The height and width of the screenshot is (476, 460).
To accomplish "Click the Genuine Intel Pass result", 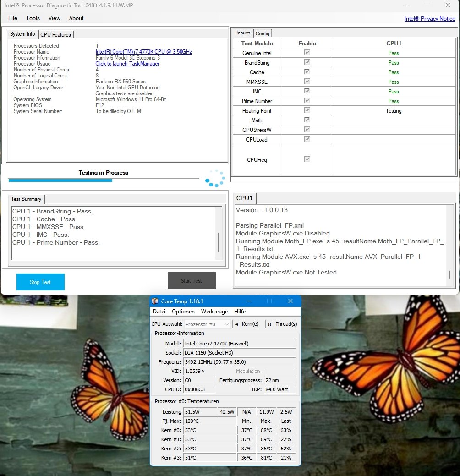I will click(394, 53).
